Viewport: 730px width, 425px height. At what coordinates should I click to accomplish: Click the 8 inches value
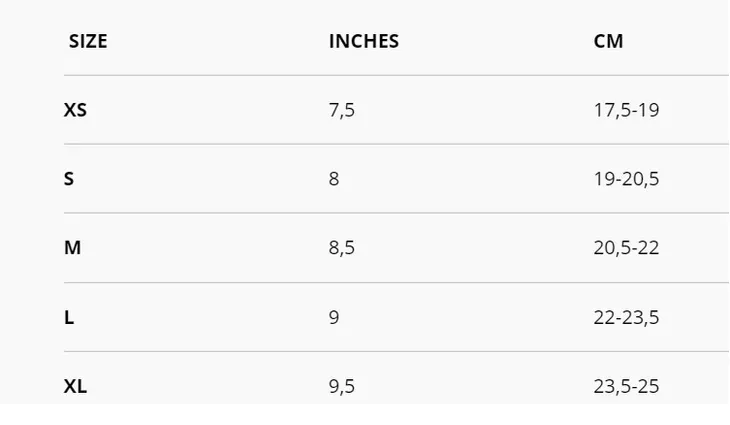(x=334, y=179)
